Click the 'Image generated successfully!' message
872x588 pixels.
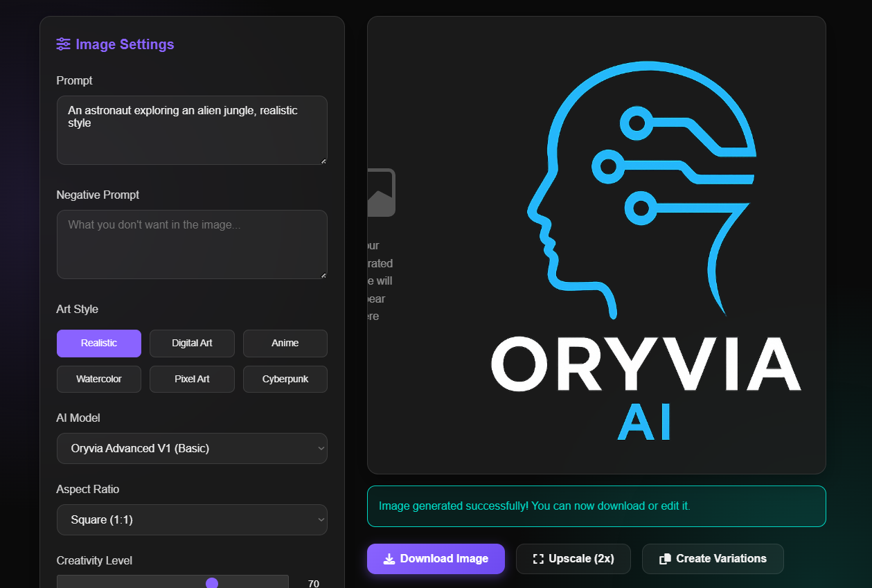click(x=535, y=506)
